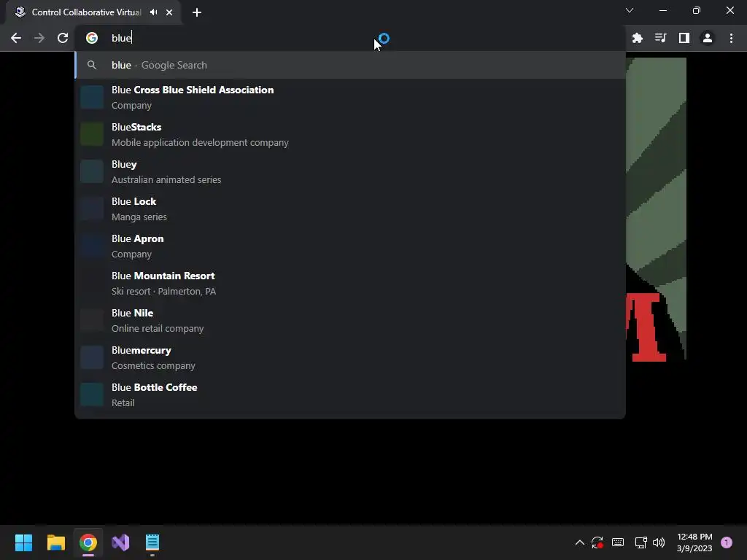Screen dimensions: 747x560
Task: Select the Bluemercury cosmetics suggestion
Action: click(350, 357)
